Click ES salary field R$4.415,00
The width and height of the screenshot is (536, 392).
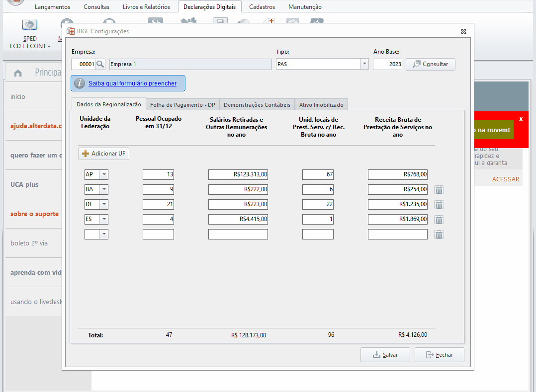(x=238, y=219)
